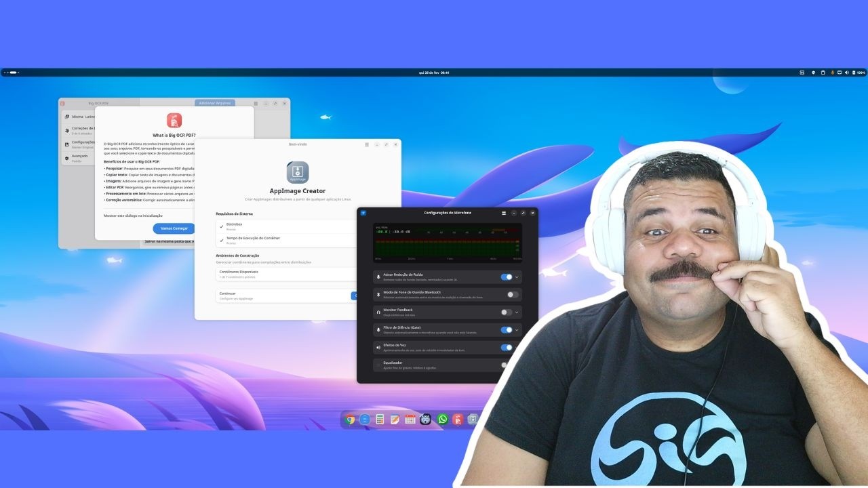Click the red Big OCR PDF logo
The width and height of the screenshot is (868, 488).
[174, 121]
